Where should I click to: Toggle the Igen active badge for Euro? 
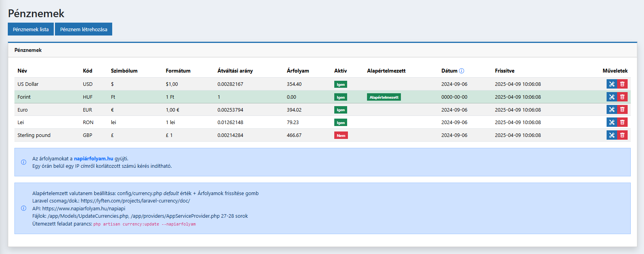(341, 110)
